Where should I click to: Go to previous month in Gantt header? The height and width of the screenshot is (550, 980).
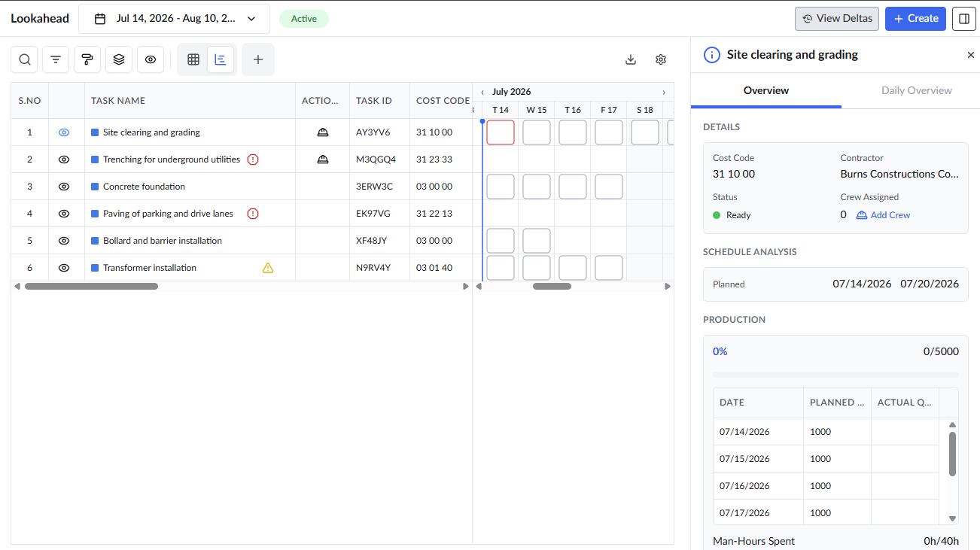(x=482, y=92)
